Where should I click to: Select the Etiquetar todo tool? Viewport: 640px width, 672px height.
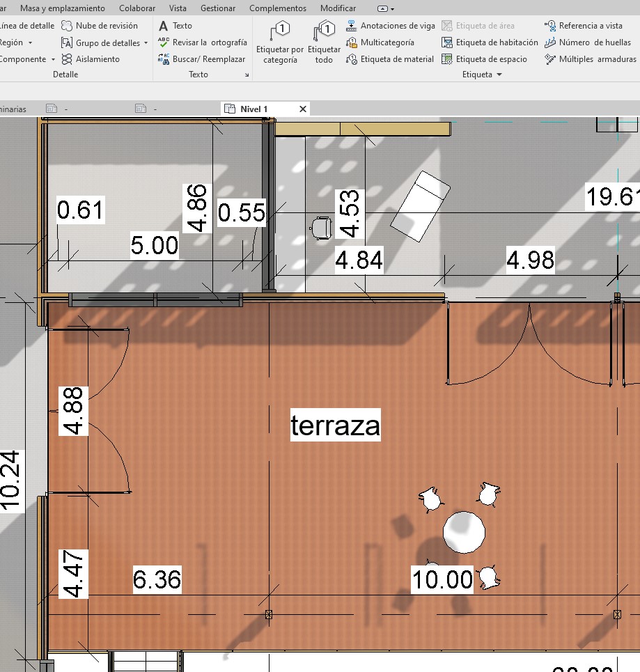point(324,42)
